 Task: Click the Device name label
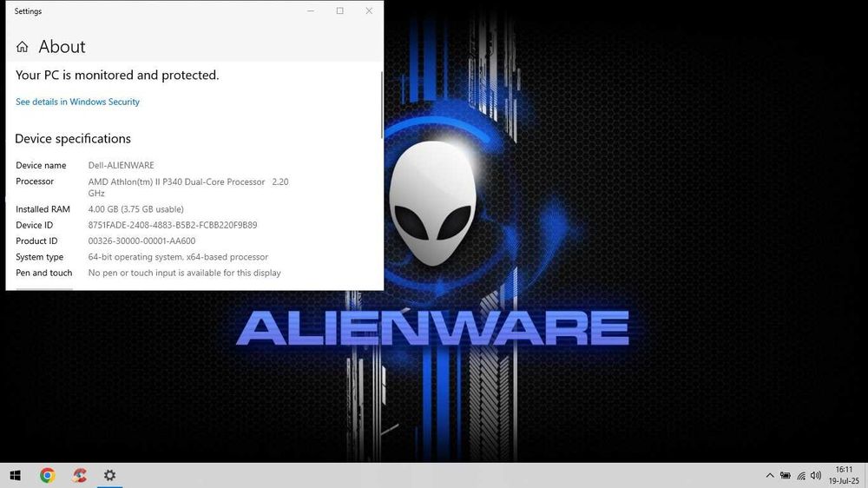[41, 165]
